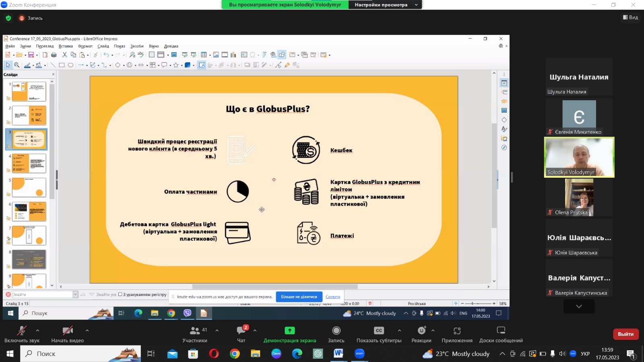Start video with Начать видео
Image resolution: width=644 pixels, height=362 pixels.
click(67, 334)
